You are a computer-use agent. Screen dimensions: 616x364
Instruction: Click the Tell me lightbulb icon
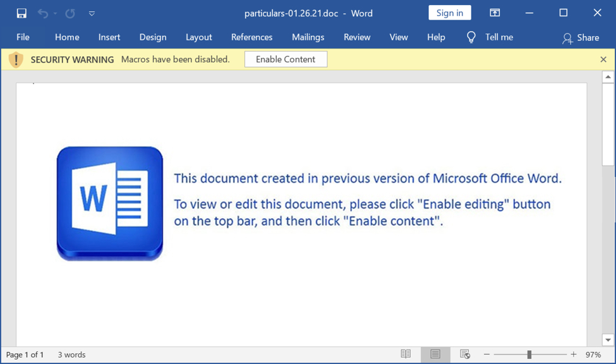(x=471, y=37)
